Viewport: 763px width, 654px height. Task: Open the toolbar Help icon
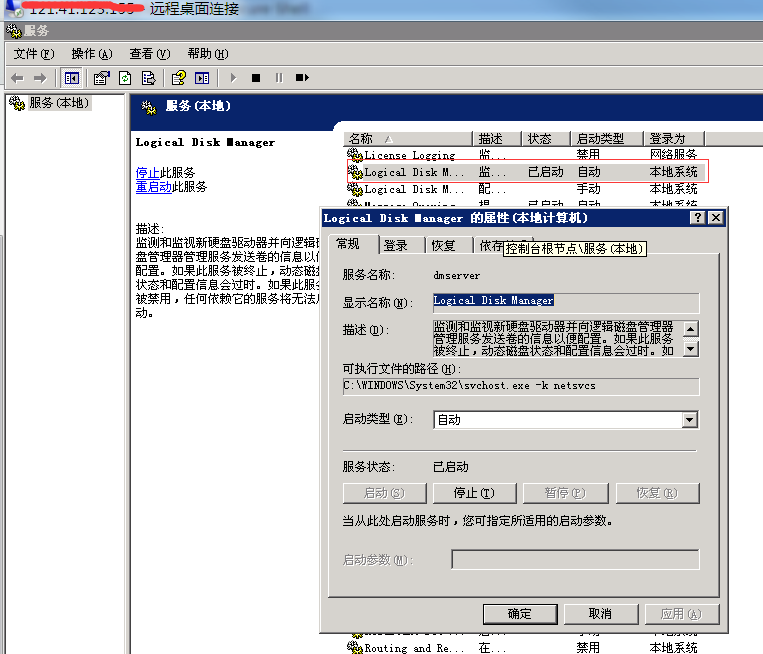coord(178,78)
